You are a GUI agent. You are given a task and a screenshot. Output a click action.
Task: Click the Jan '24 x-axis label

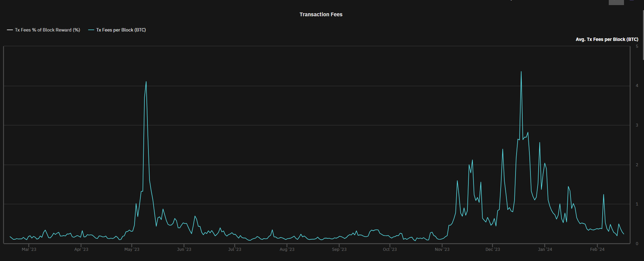[545, 249]
